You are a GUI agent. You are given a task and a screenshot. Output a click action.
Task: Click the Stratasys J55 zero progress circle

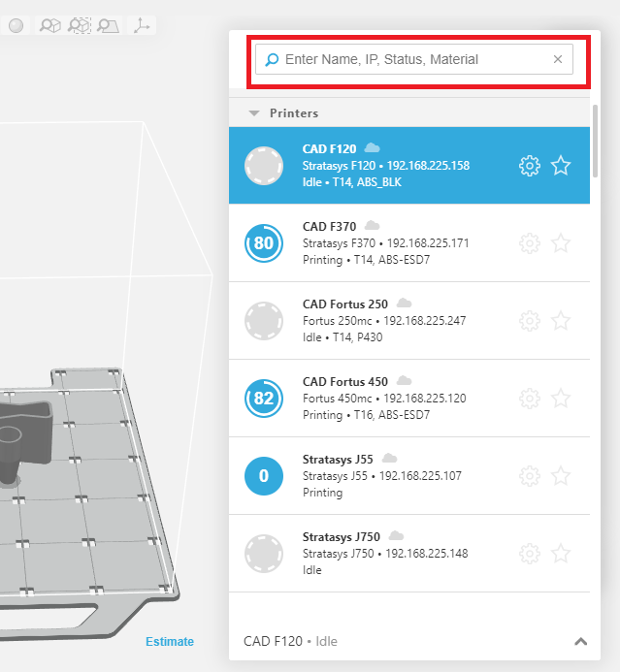(x=264, y=476)
